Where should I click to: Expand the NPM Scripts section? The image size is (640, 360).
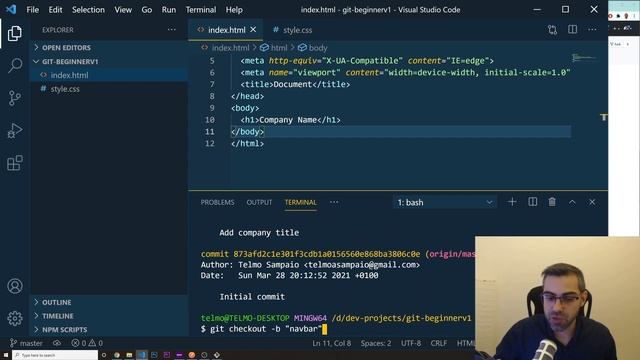coord(109,329)
